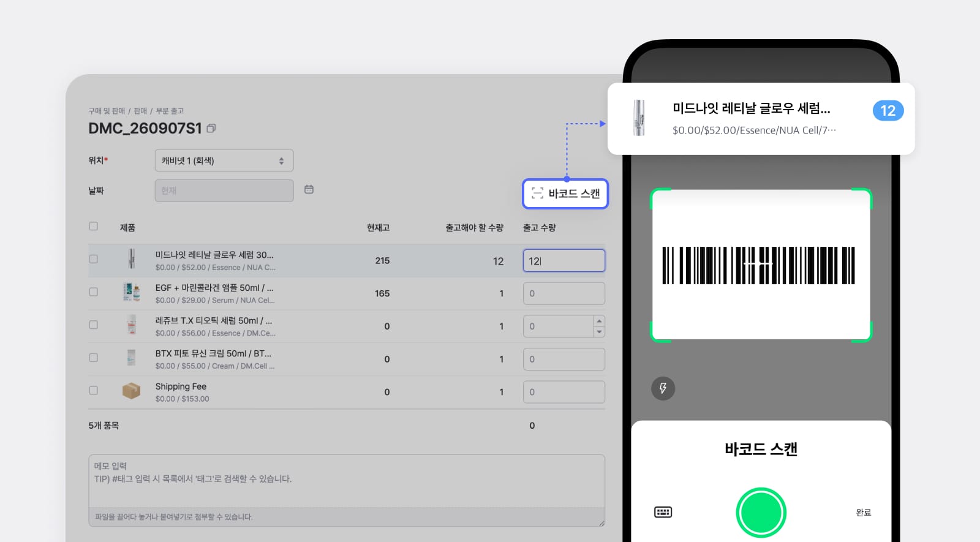Check the EGF + 마린콜라겐 앰플 row

pos(93,292)
